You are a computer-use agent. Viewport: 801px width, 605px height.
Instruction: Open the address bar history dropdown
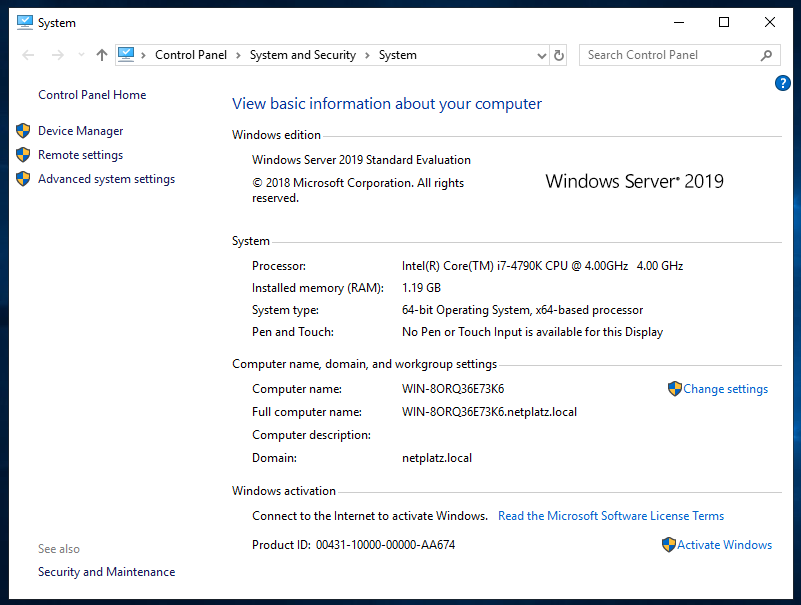542,56
